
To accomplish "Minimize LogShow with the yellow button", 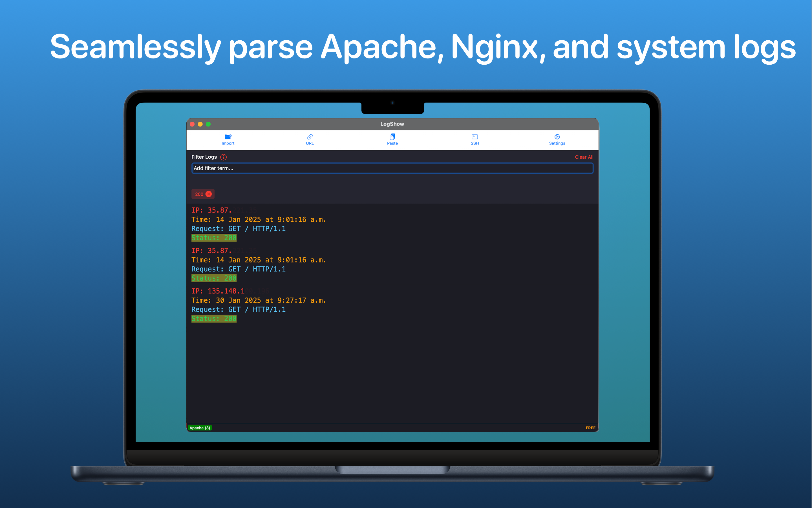I will 200,124.
